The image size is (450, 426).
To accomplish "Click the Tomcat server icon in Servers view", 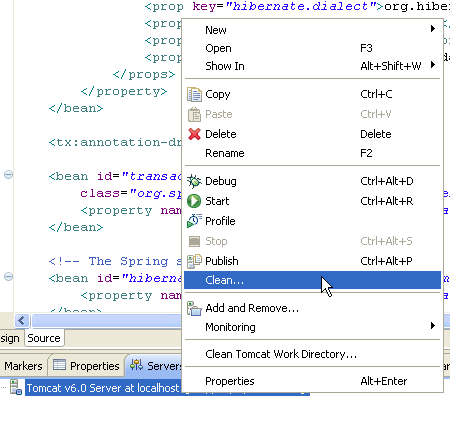I will (16, 387).
